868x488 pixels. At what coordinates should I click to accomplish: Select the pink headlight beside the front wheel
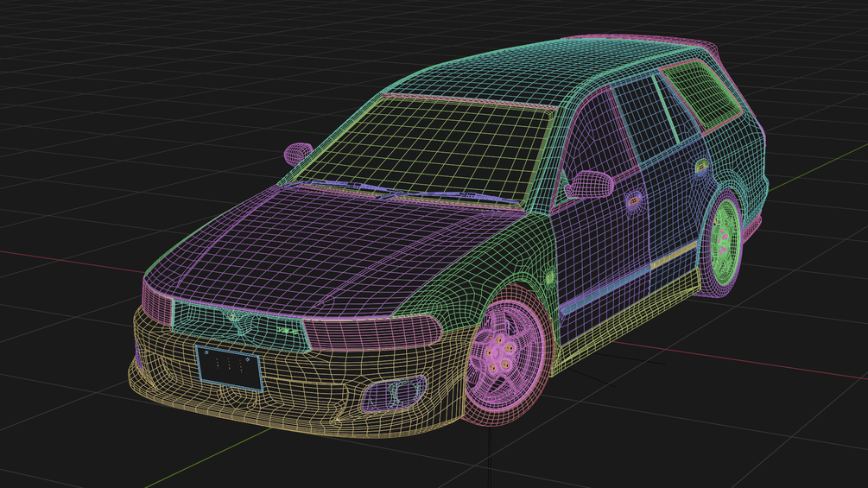tap(374, 333)
